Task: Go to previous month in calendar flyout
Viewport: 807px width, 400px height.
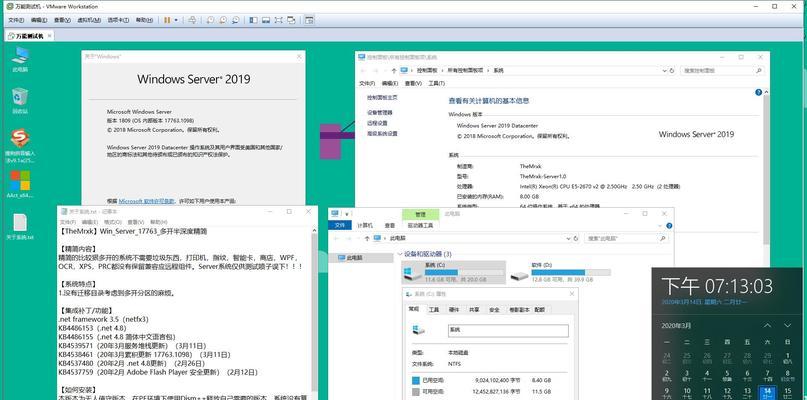Action: 767,325
